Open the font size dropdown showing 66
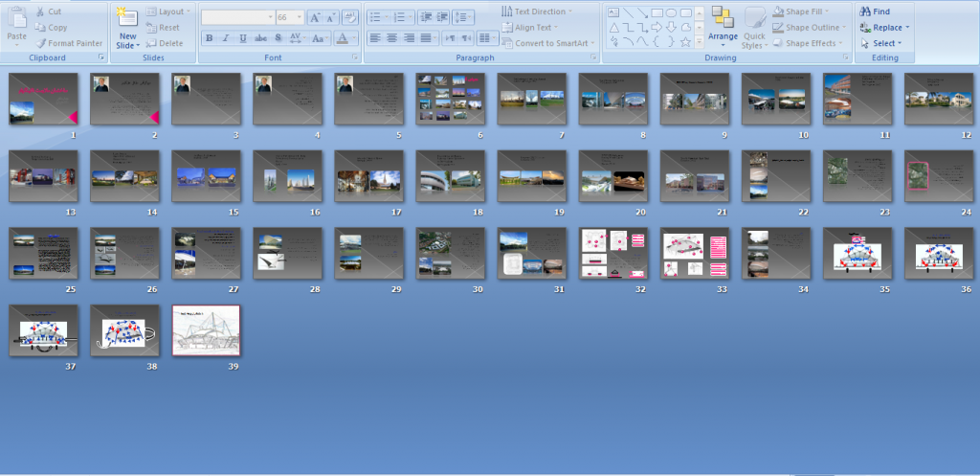980x476 pixels. (x=290, y=17)
